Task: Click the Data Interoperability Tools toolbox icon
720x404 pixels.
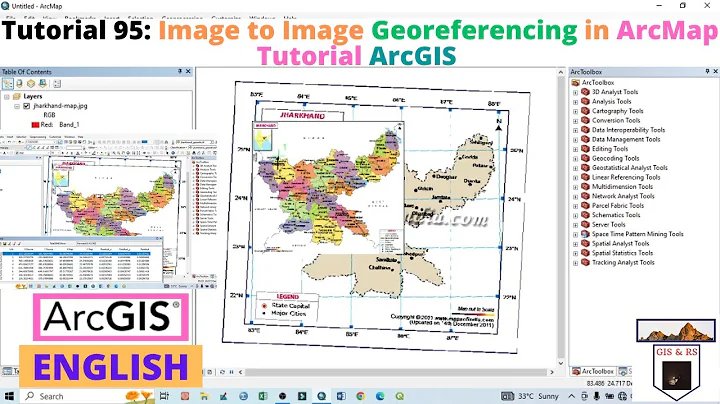Action: click(x=585, y=130)
